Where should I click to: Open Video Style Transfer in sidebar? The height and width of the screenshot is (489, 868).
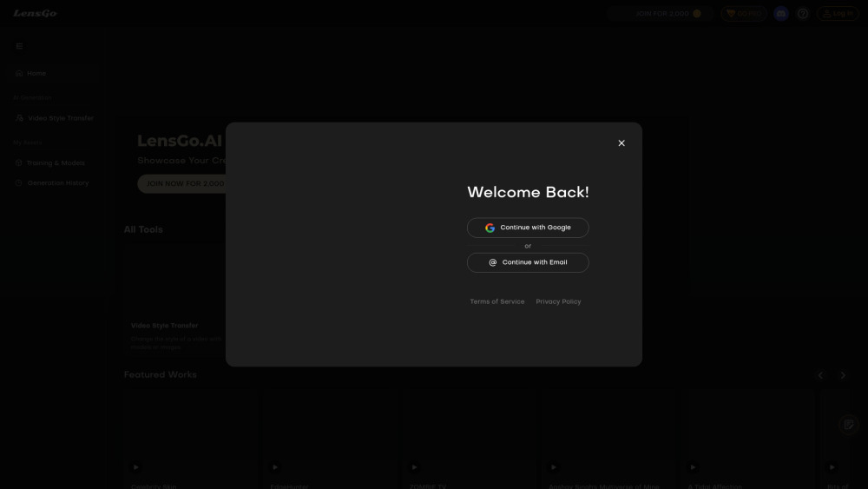[59, 118]
